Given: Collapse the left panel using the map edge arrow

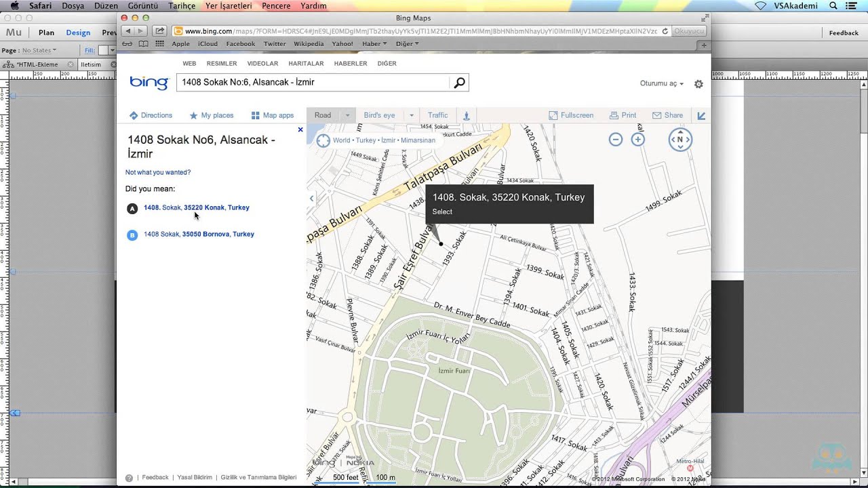Looking at the screenshot, I should coord(312,199).
